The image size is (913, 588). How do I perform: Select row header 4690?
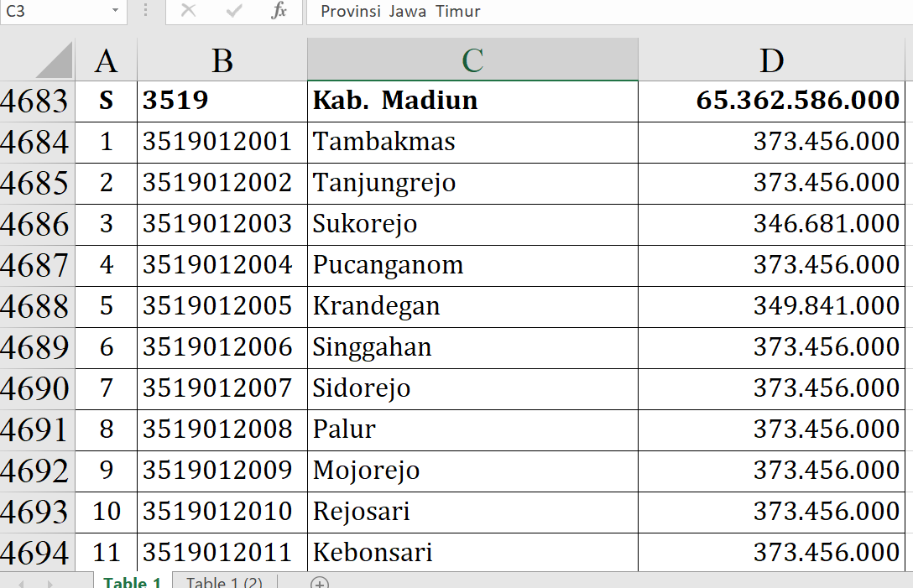36,389
